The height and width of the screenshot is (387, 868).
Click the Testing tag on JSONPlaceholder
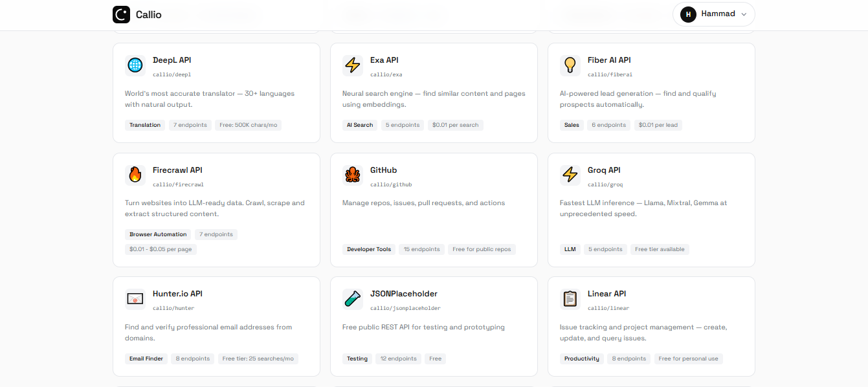pos(357,359)
